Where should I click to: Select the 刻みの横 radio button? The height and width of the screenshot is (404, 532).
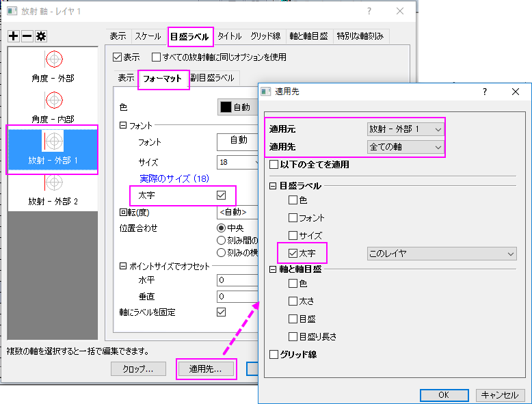(x=222, y=253)
